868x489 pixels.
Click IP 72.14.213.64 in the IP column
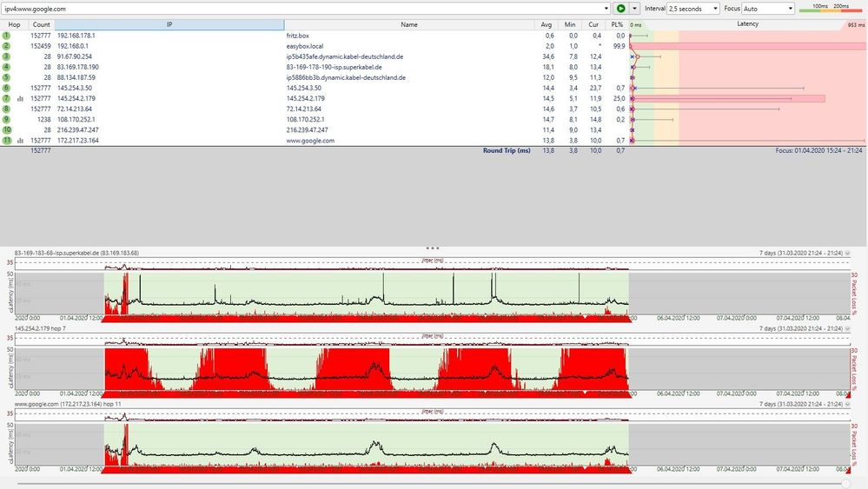pos(74,109)
